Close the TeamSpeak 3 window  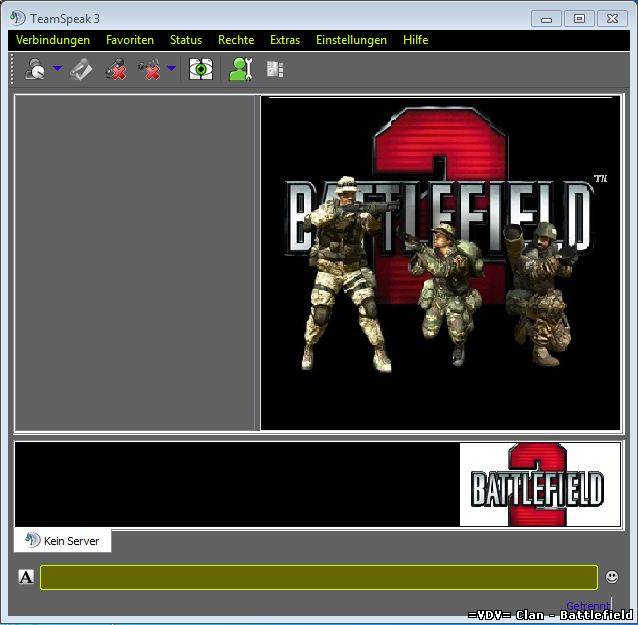[x=612, y=19]
